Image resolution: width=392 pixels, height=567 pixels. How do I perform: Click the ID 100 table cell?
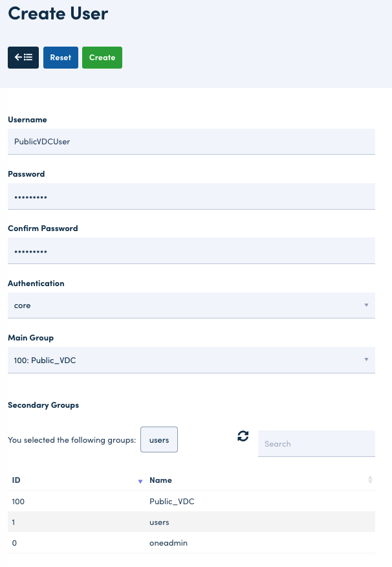[x=18, y=501]
